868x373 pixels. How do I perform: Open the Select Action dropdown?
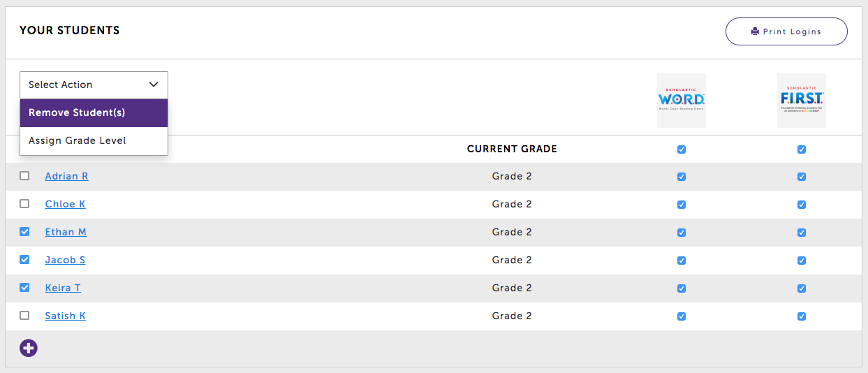point(94,85)
